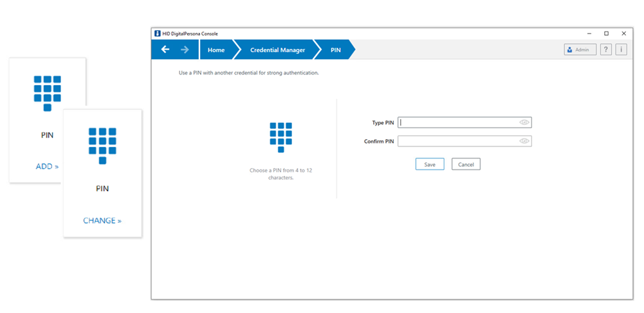The width and height of the screenshot is (644, 313).
Task: Open the help question mark icon
Action: [x=605, y=50]
